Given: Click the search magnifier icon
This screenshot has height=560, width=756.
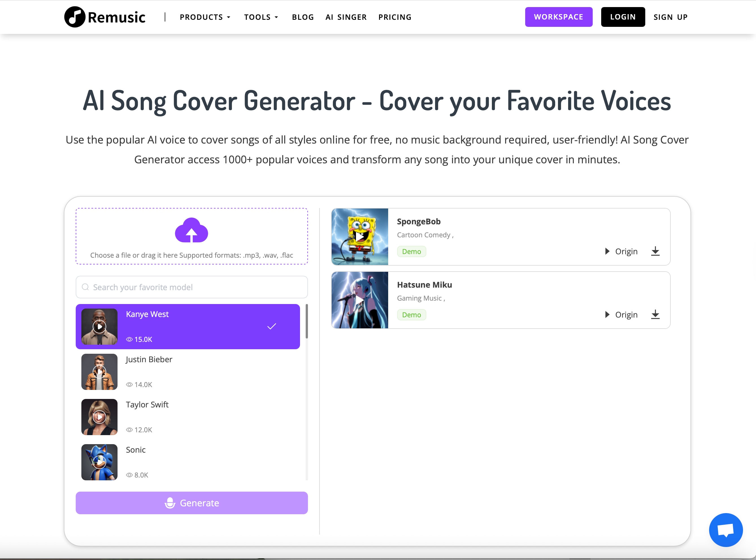Looking at the screenshot, I should coord(85,287).
